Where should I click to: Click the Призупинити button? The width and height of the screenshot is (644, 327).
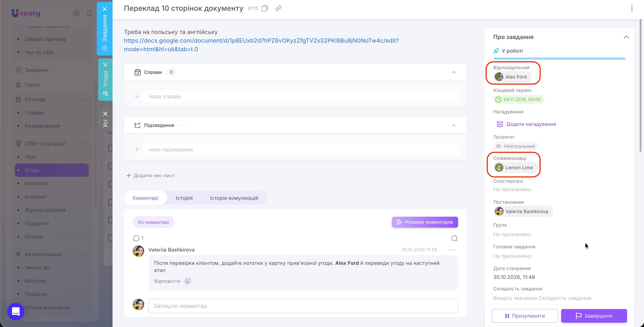point(525,316)
